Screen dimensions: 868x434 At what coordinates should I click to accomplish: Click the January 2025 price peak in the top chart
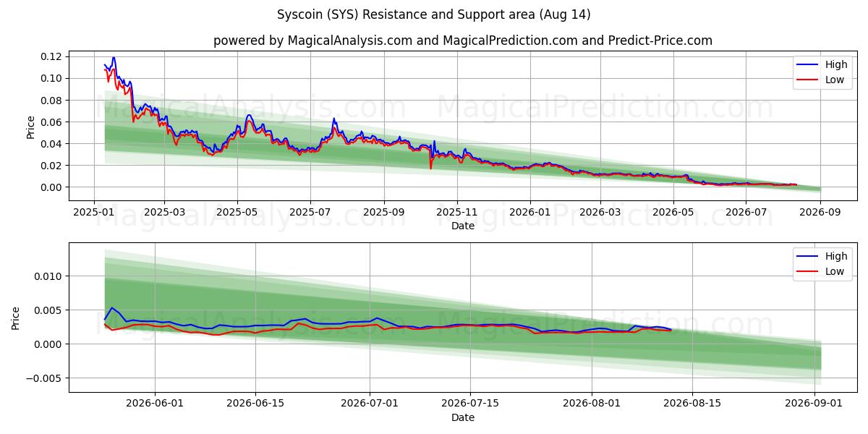(114, 57)
